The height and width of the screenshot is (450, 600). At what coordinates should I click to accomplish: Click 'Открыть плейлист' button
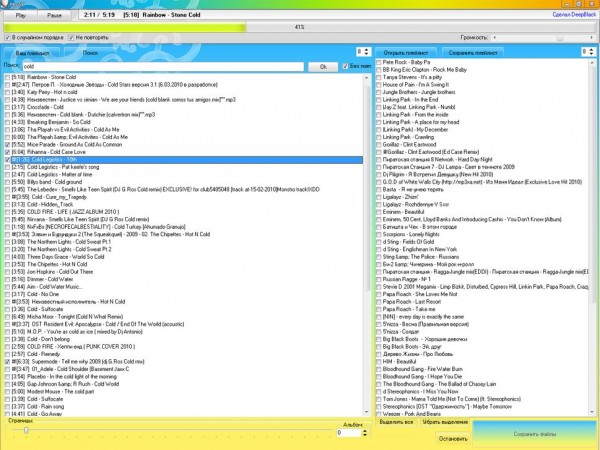coord(410,50)
